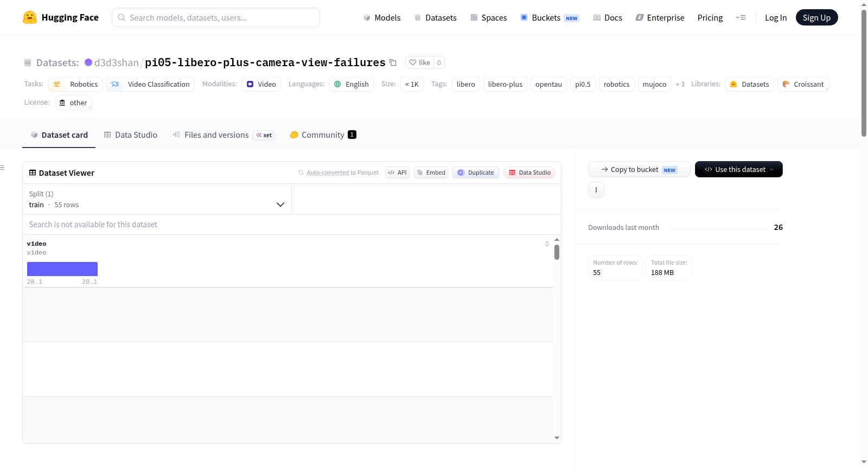Screen dimensions: 868x467
Task: Click the dataset search field
Action: click(x=292, y=225)
